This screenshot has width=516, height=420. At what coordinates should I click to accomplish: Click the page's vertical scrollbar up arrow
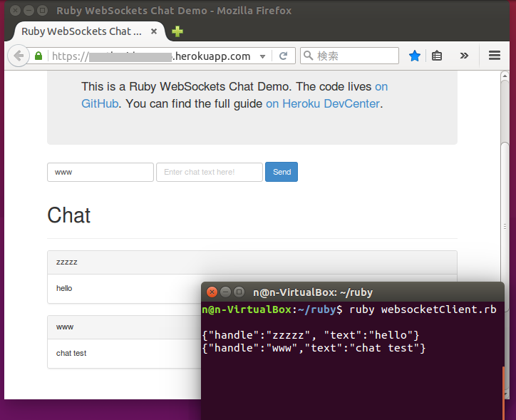(505, 76)
